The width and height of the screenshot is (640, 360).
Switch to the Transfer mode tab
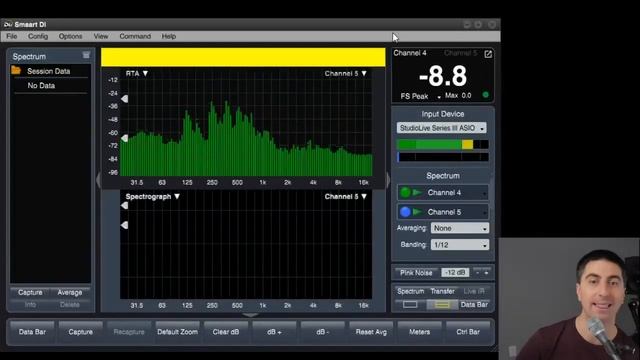(442, 291)
